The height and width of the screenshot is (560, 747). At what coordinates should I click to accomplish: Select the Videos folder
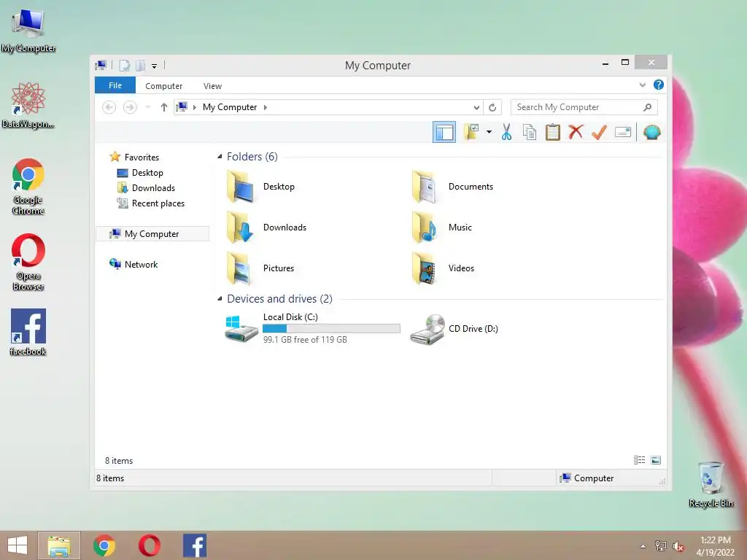click(443, 268)
